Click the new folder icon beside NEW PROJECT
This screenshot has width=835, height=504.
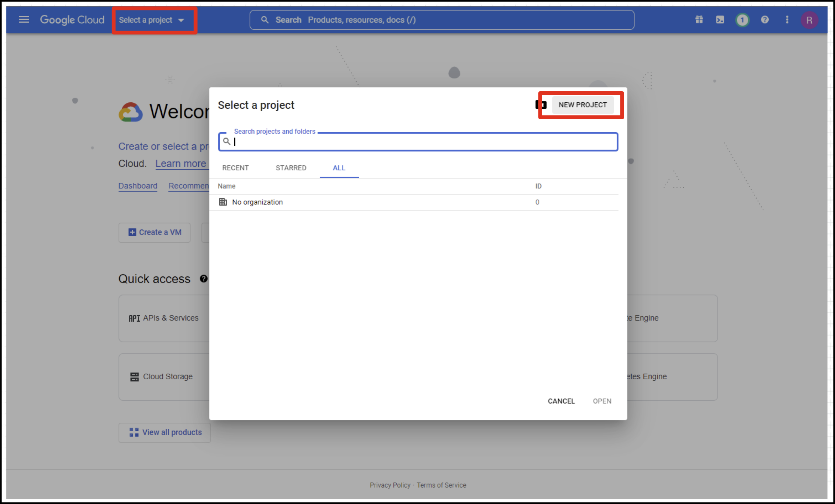click(x=541, y=105)
